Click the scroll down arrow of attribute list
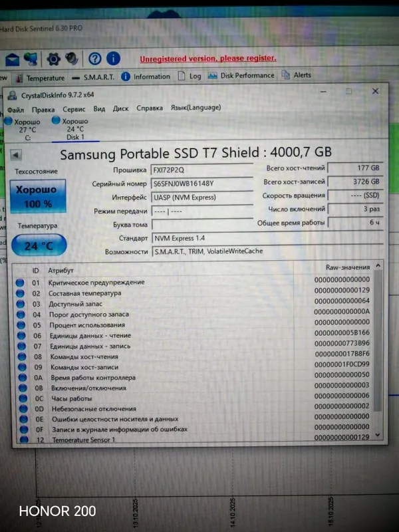This screenshot has height=532, width=399. tap(378, 435)
